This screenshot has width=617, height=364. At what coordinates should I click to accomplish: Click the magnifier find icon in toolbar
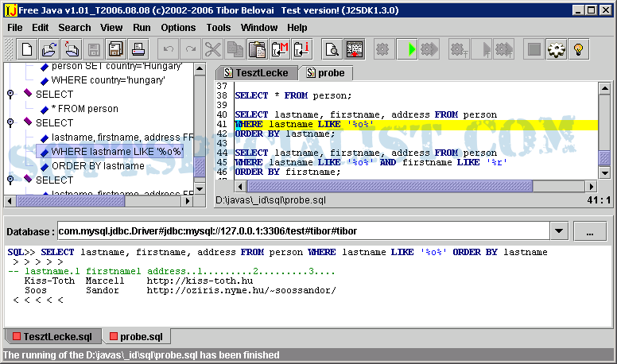332,49
